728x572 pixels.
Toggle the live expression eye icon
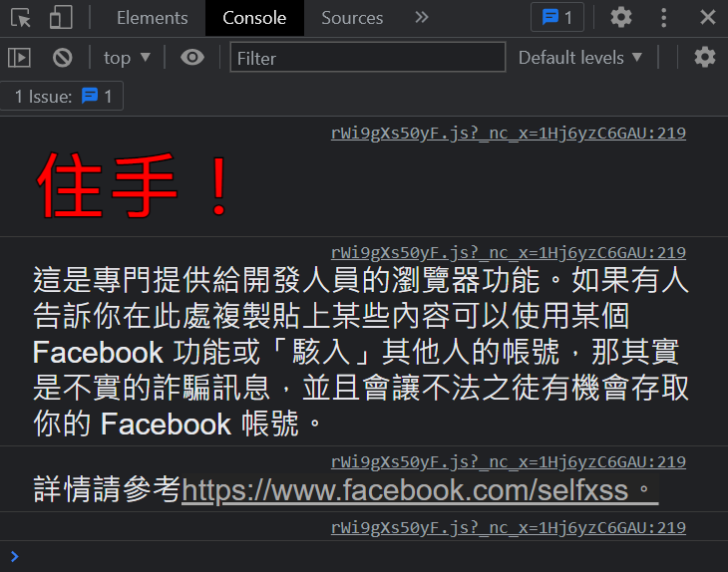tap(192, 58)
